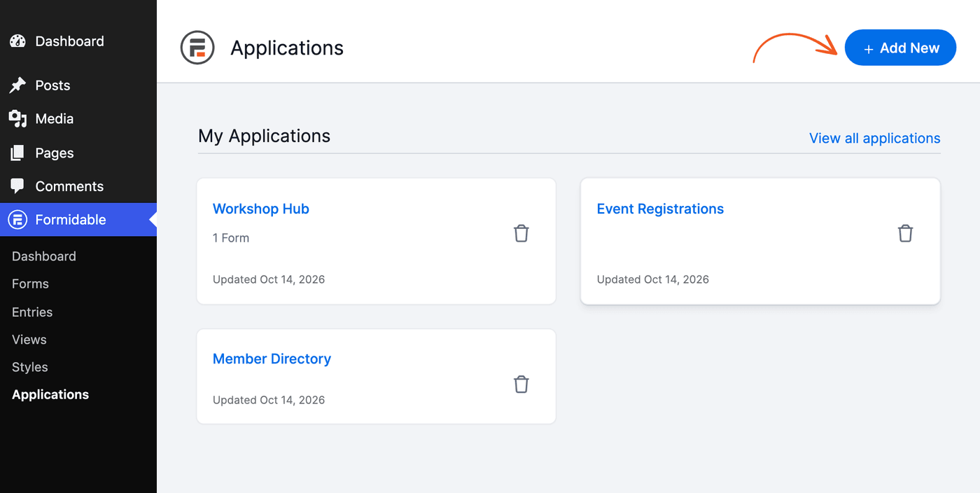Click the Add New button
980x493 pixels.
pos(900,48)
